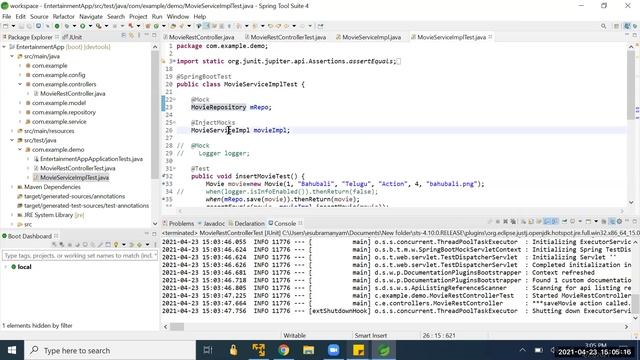The width and height of the screenshot is (640, 360).
Task: Click the Boot Dashboard pencil edit icon
Action: pyautogui.click(x=100, y=244)
